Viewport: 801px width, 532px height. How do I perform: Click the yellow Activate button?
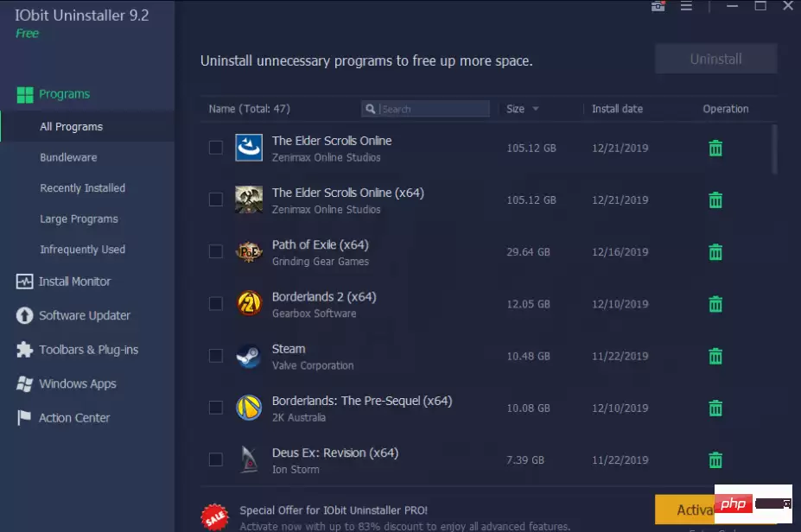click(684, 510)
